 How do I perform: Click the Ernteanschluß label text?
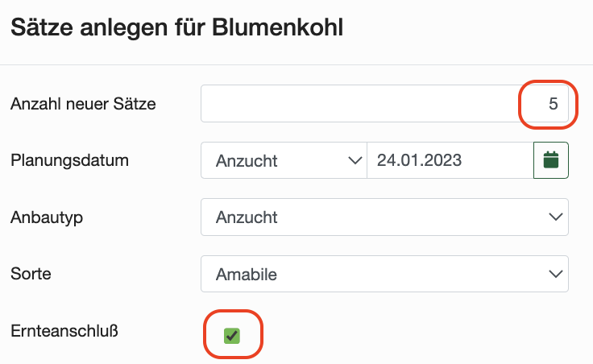tap(64, 331)
